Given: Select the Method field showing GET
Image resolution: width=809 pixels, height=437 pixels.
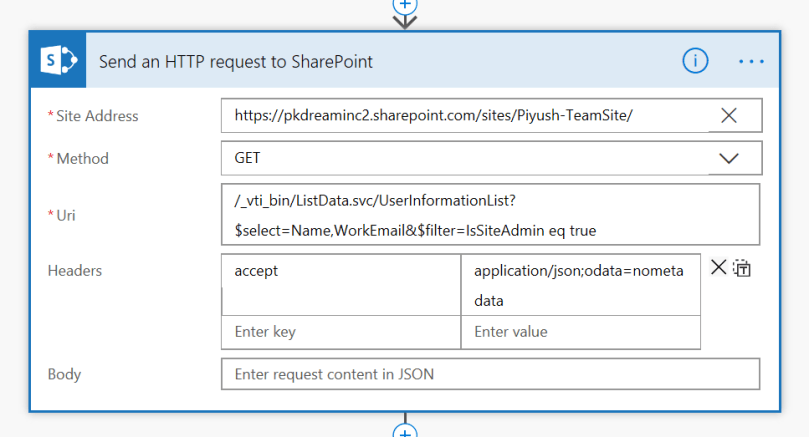Looking at the screenshot, I should (491, 158).
